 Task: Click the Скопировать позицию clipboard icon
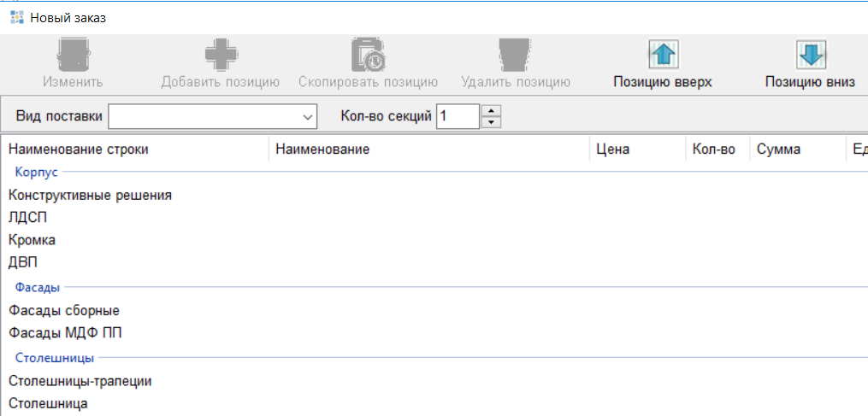[x=368, y=56]
